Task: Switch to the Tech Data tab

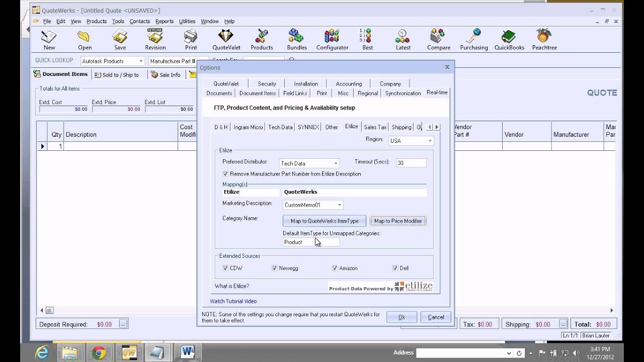Action: click(x=280, y=127)
